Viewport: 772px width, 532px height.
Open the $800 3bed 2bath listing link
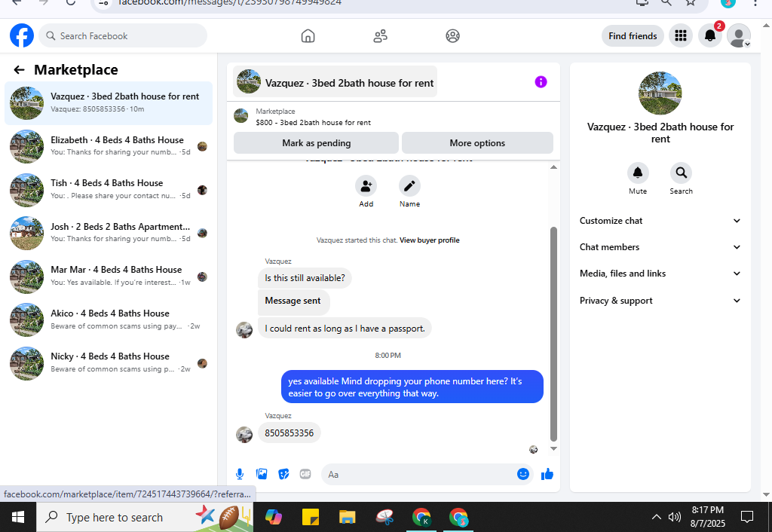[313, 123]
